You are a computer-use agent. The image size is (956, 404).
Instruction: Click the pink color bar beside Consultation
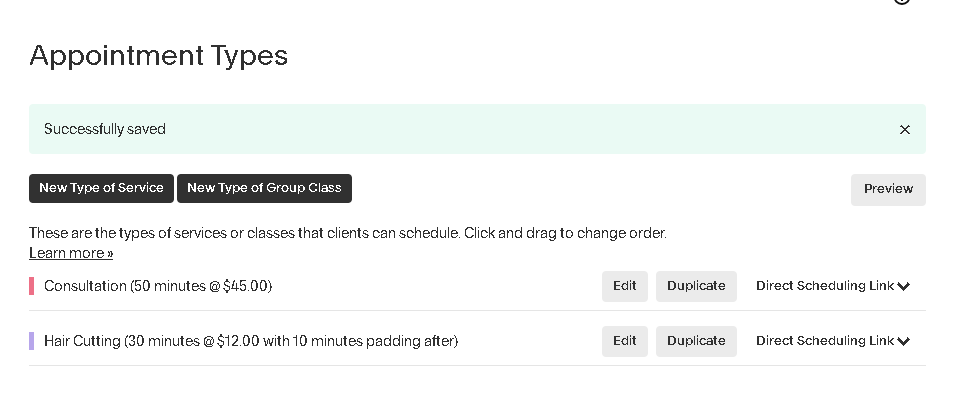click(32, 286)
